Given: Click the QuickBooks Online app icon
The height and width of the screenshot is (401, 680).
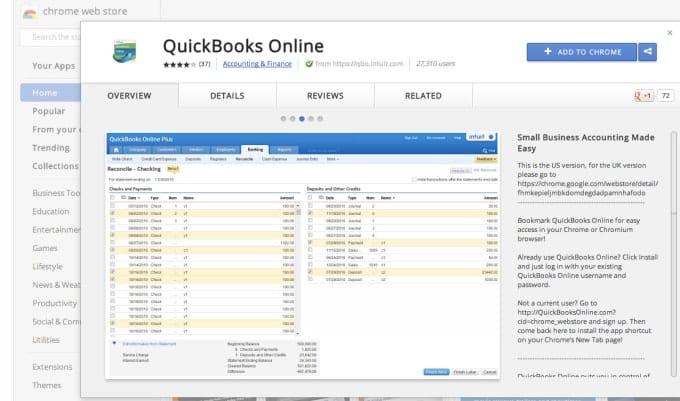Looking at the screenshot, I should pyautogui.click(x=124, y=51).
